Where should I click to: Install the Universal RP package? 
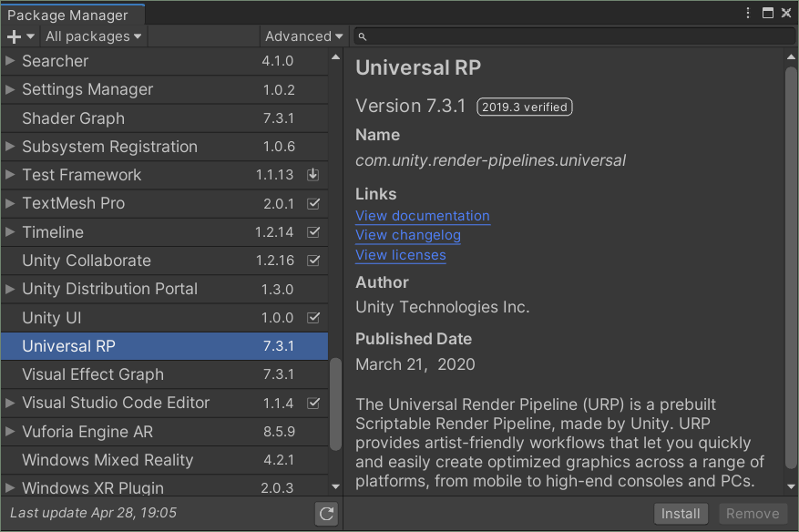(x=681, y=513)
